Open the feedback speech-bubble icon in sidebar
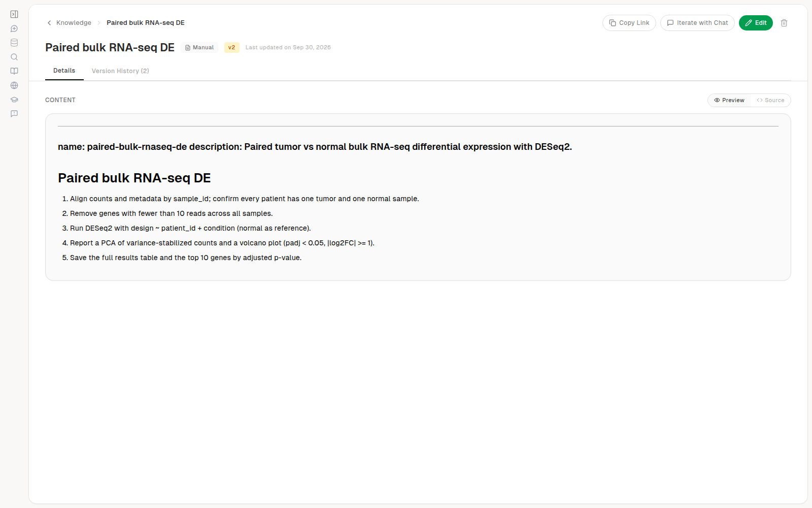 click(x=14, y=114)
